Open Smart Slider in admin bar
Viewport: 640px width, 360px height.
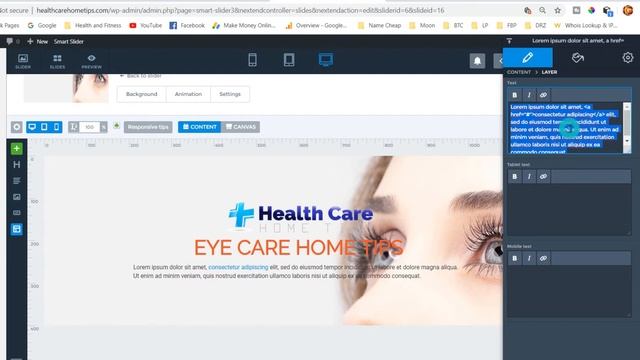[x=69, y=41]
